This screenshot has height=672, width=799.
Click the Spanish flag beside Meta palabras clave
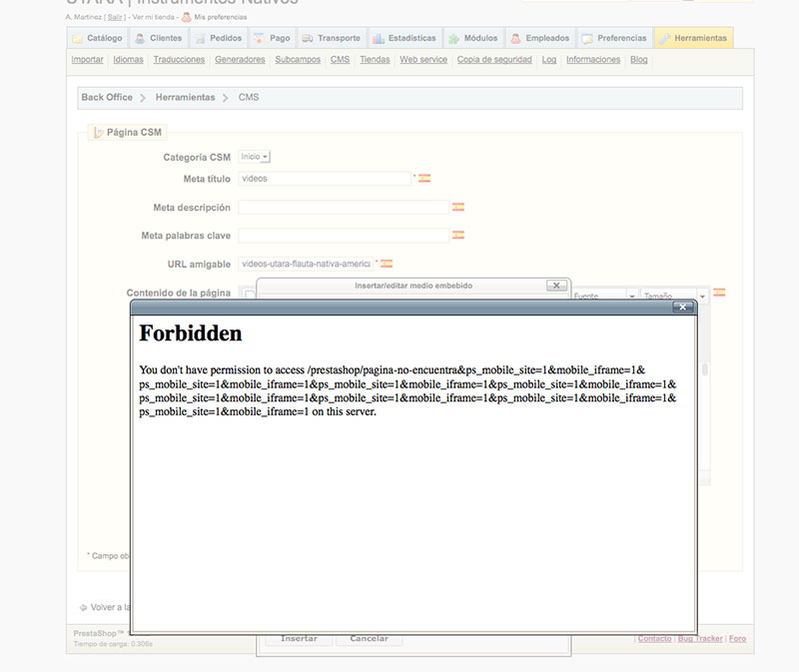(458, 235)
